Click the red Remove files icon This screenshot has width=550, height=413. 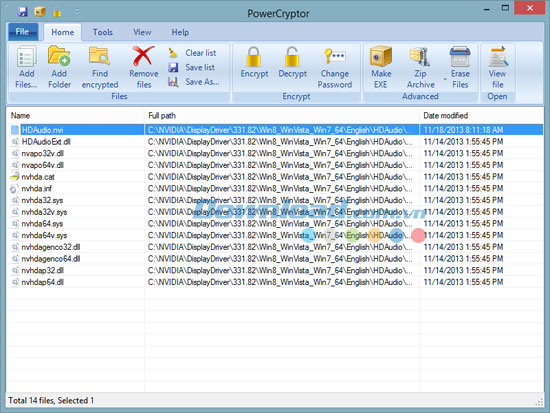tap(143, 56)
